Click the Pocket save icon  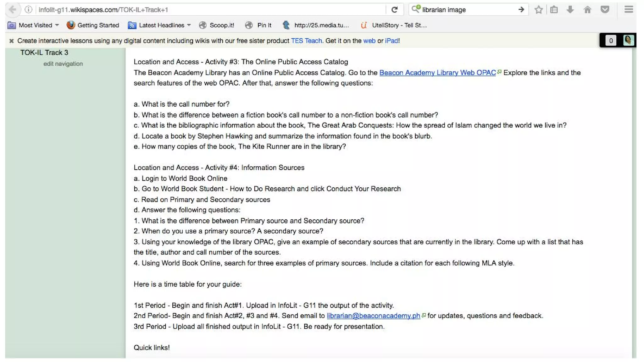tap(605, 10)
